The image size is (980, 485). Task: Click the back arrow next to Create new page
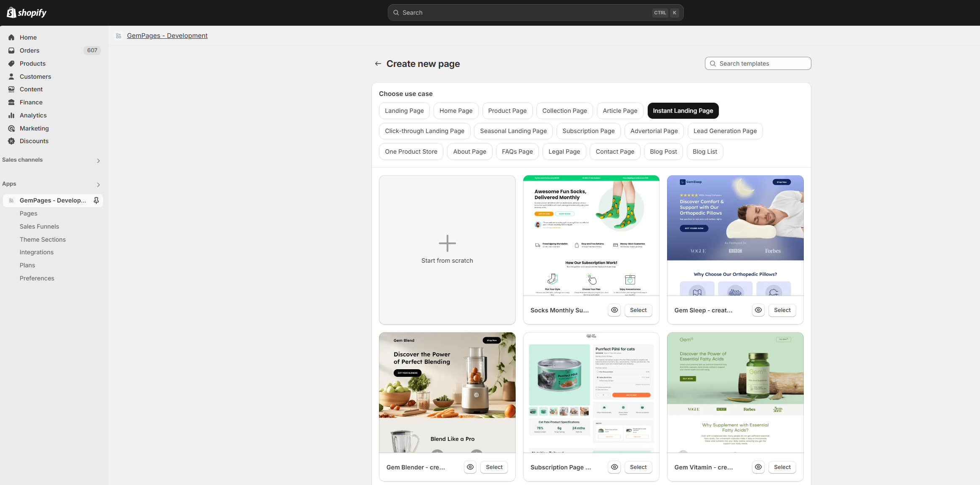point(378,64)
